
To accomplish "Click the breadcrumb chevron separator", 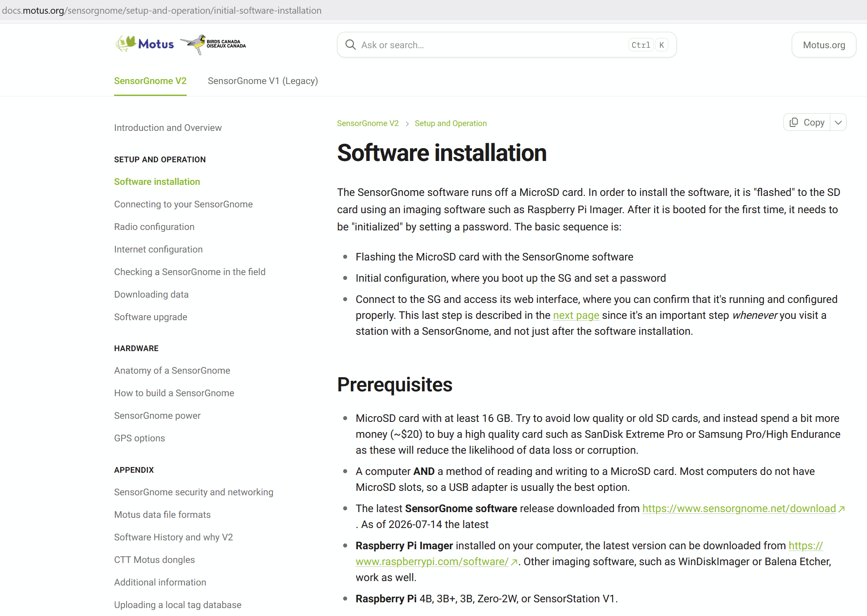I will click(x=407, y=124).
